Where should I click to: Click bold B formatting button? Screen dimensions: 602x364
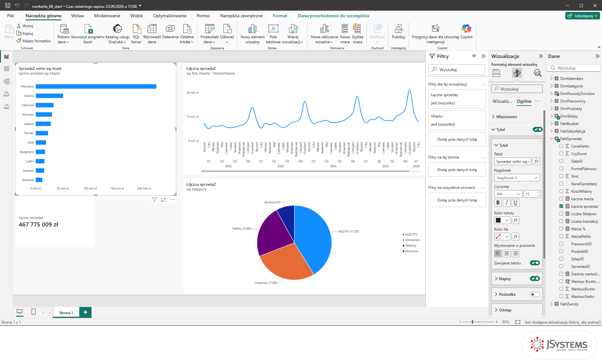pyautogui.click(x=498, y=203)
